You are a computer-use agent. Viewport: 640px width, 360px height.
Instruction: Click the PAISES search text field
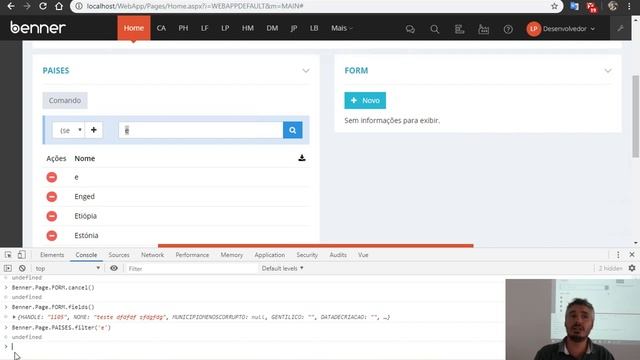[201, 130]
